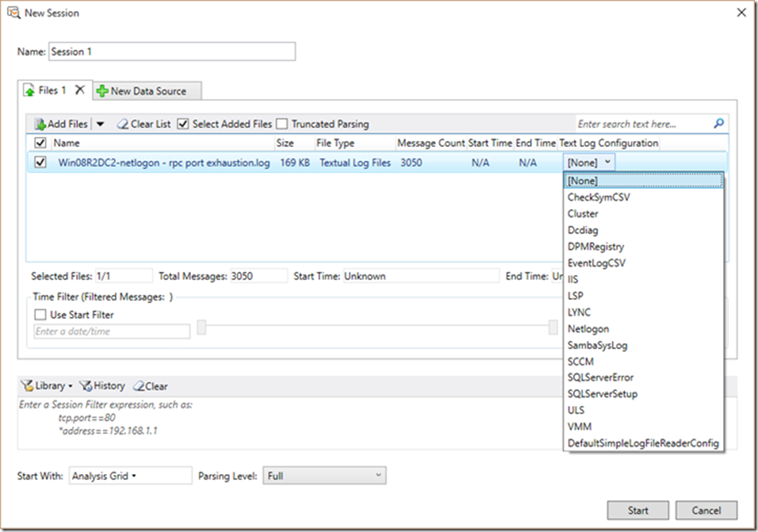Sort by Message Count column header
The image size is (758, 532).
431,143
